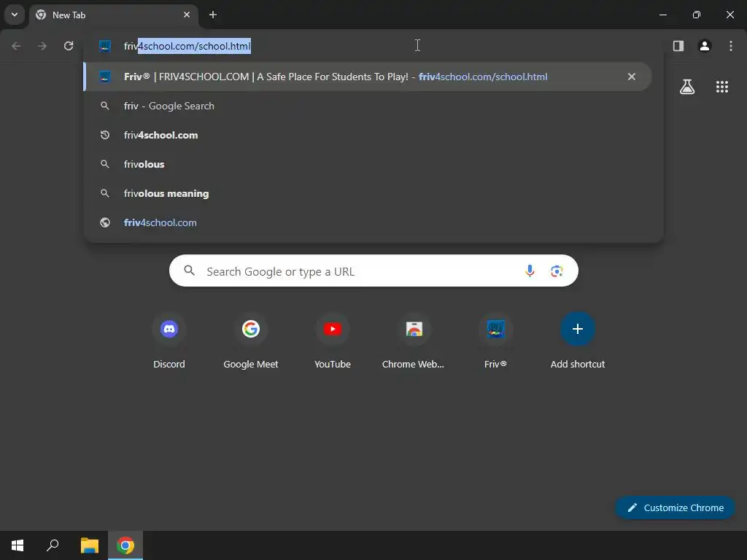
Task: Open the YouTube shortcut
Action: pyautogui.click(x=333, y=342)
